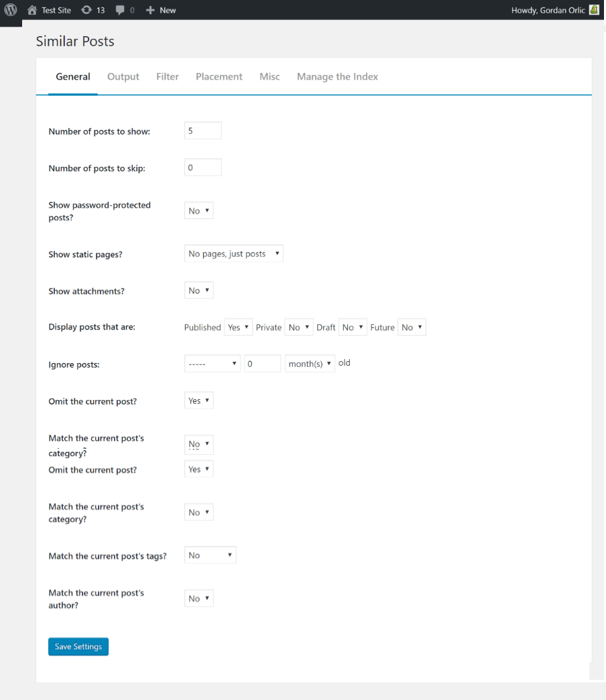The height and width of the screenshot is (700, 606).
Task: Focus the Number of posts to show field
Action: click(x=203, y=131)
